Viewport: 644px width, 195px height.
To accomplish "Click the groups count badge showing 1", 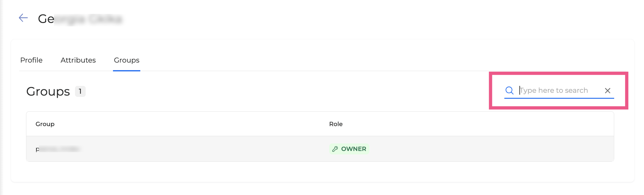I will [80, 92].
